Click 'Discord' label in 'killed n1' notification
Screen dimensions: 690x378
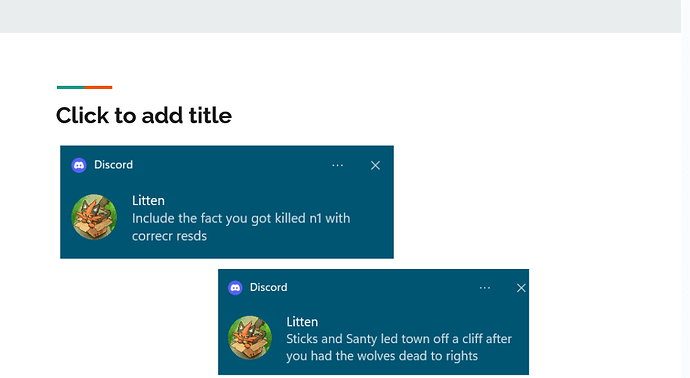[114, 165]
